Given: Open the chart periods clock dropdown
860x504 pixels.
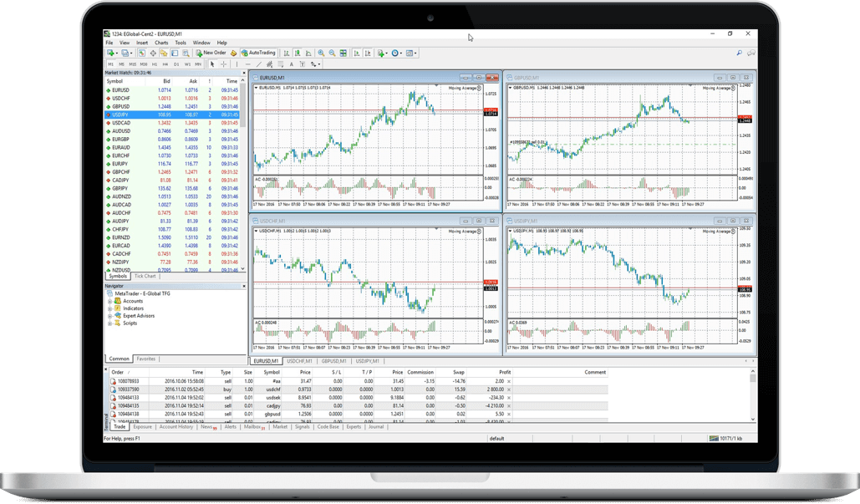Looking at the screenshot, I should coord(397,53).
